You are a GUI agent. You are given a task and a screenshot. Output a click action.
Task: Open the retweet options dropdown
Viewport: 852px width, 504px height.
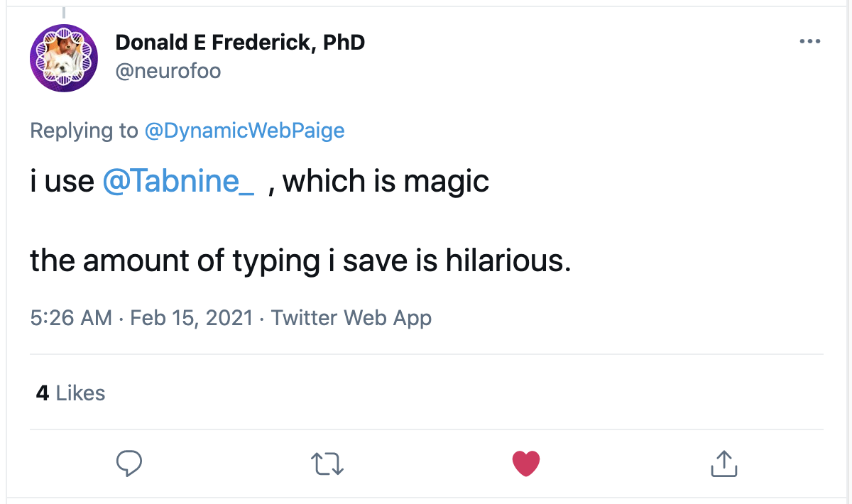(327, 463)
